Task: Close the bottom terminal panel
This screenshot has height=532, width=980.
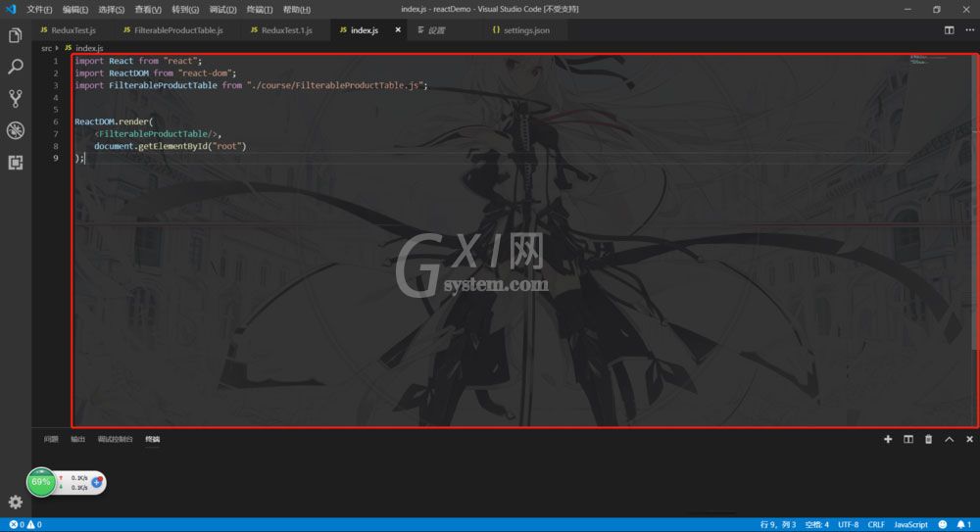Action: point(969,440)
